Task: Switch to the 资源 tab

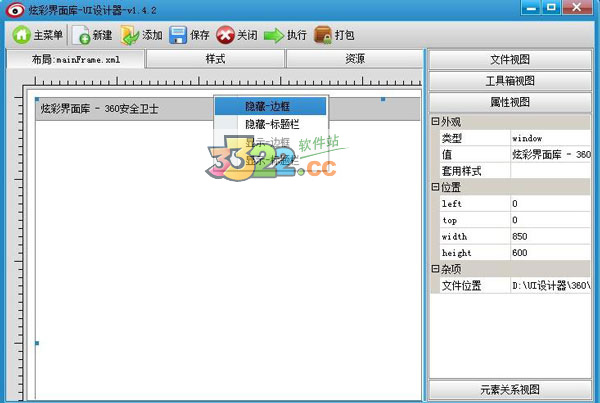Action: (355, 59)
